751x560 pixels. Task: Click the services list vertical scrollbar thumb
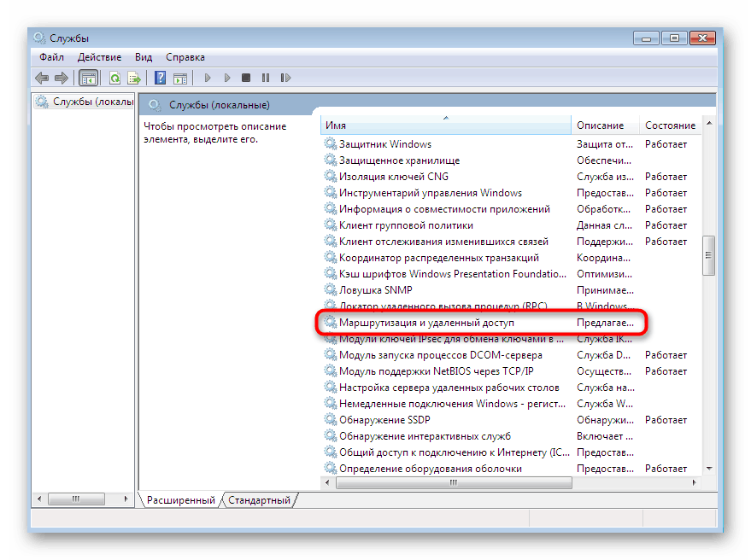pyautogui.click(x=709, y=255)
